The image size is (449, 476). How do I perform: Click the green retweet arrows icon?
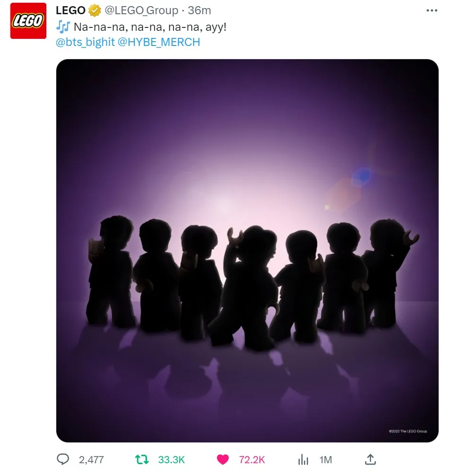pos(142,459)
